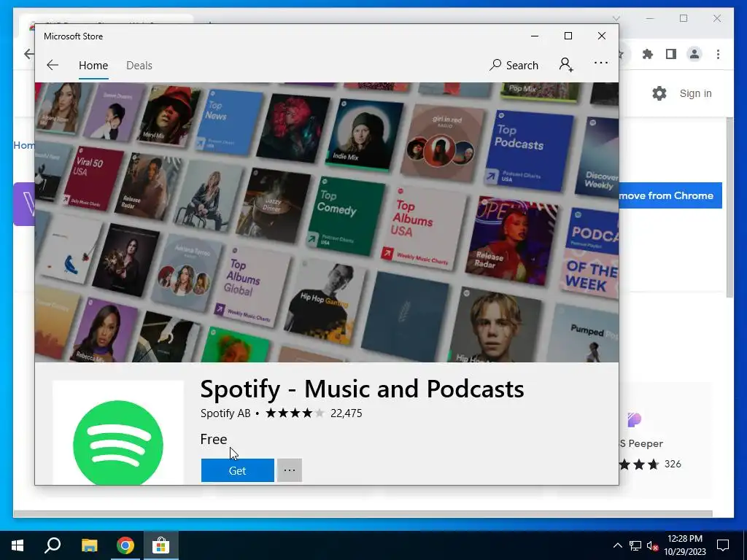The width and height of the screenshot is (747, 560).
Task: Select the 22,475 ratings count
Action: (x=347, y=413)
